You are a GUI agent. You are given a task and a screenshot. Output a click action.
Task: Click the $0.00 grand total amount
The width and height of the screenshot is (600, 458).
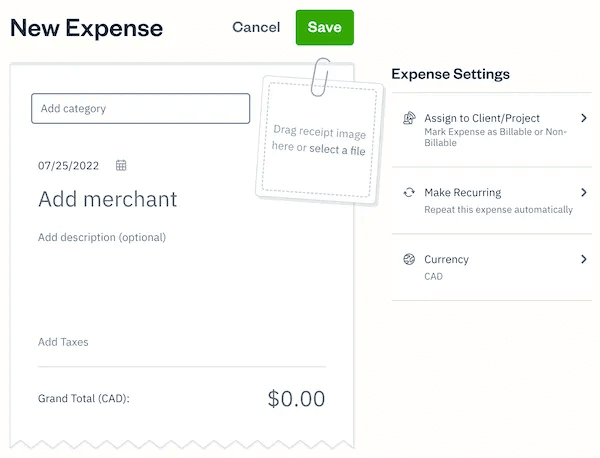(296, 398)
